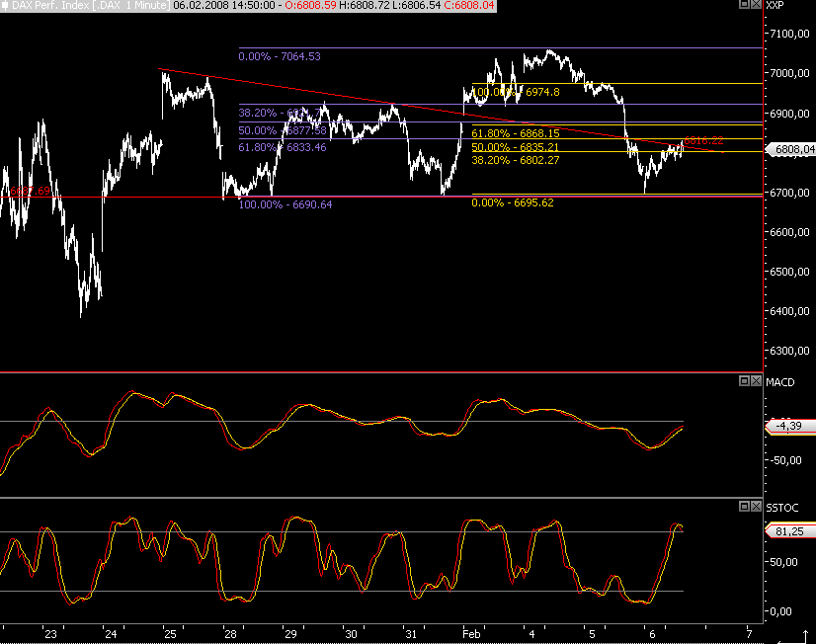The image size is (816, 644).
Task: Click the 6700,00 price axis label
Action: [790, 193]
